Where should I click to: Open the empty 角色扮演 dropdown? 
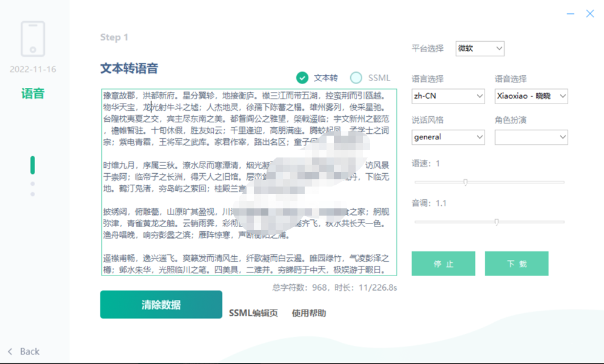coord(531,137)
